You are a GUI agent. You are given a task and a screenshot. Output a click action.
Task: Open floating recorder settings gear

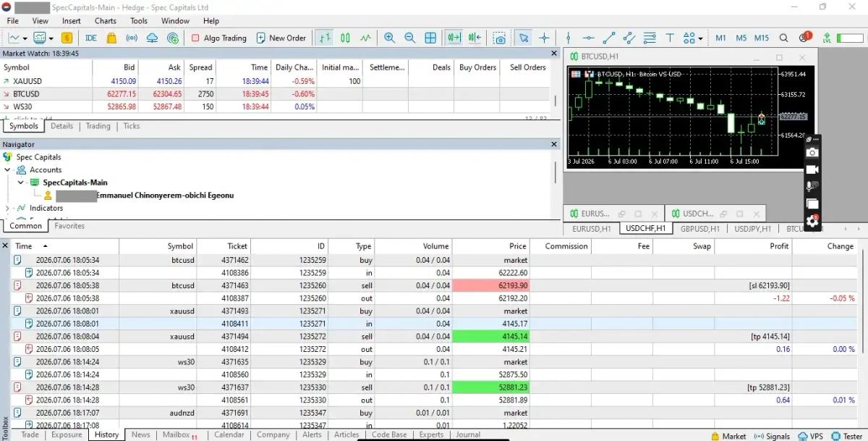[x=812, y=222]
